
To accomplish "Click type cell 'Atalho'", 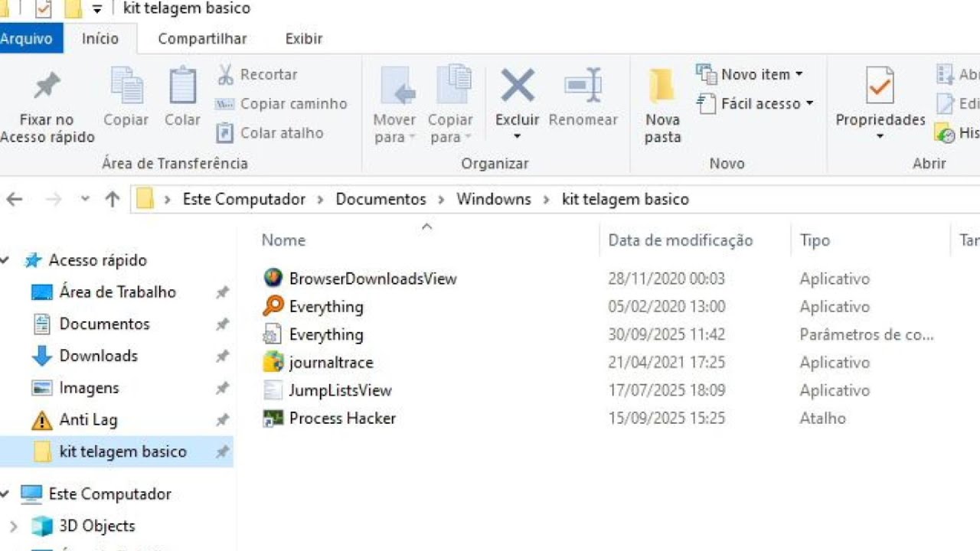I will (823, 418).
